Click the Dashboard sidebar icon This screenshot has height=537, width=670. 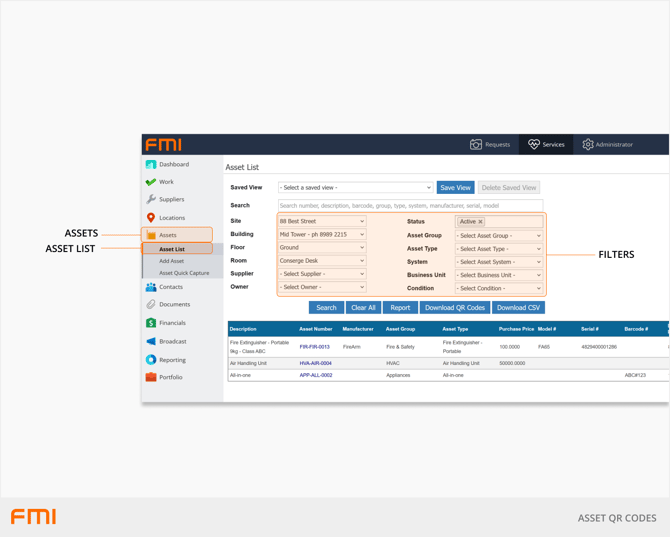pyautogui.click(x=151, y=164)
